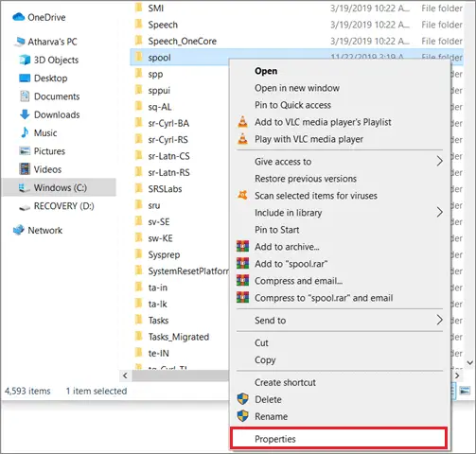Select Restore previous versions
The height and width of the screenshot is (454, 476).
(x=306, y=179)
